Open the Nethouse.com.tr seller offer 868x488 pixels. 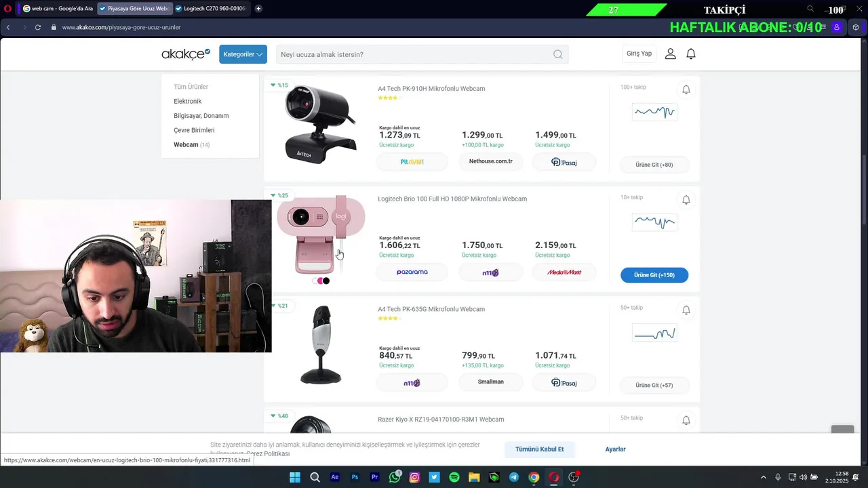point(490,161)
